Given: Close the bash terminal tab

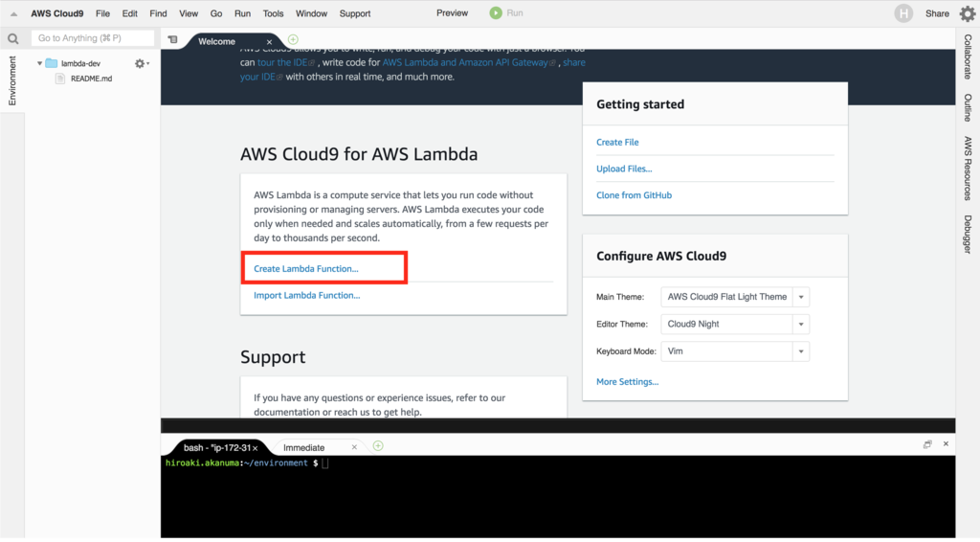Looking at the screenshot, I should click(x=255, y=448).
